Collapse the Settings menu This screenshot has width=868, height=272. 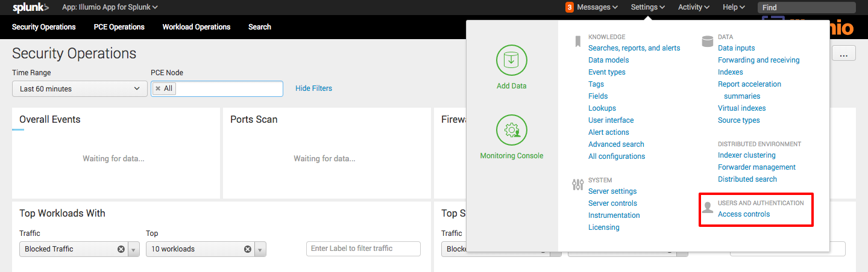(648, 7)
